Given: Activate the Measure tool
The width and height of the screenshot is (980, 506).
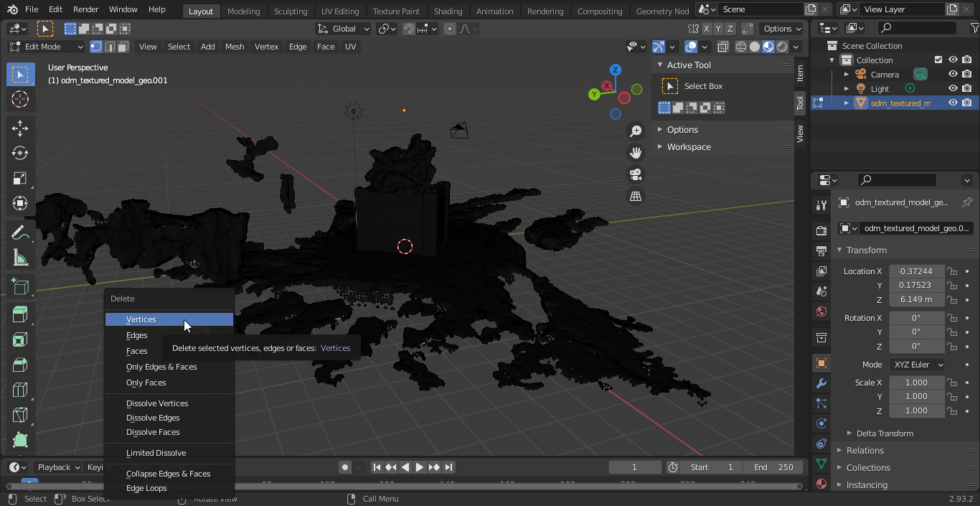Looking at the screenshot, I should pos(20,258).
